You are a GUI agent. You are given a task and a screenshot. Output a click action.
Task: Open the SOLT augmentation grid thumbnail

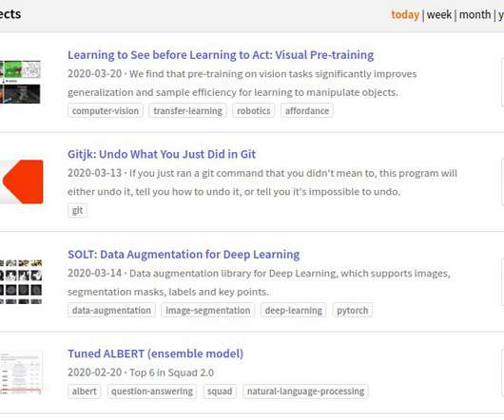pyautogui.click(x=21, y=281)
